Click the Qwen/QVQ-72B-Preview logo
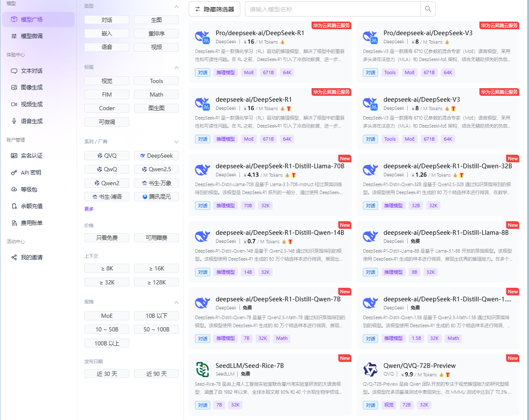 [x=370, y=370]
